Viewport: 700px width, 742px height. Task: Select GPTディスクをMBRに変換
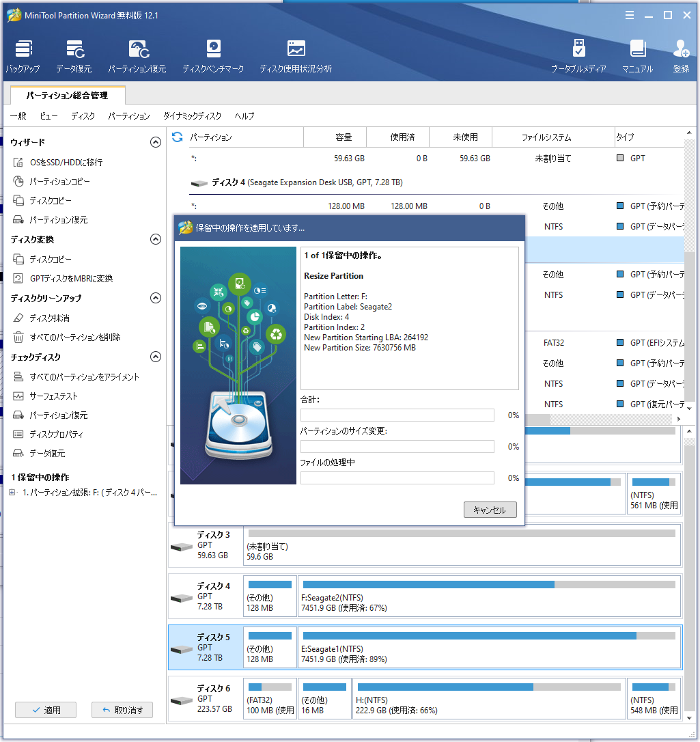pos(63,278)
